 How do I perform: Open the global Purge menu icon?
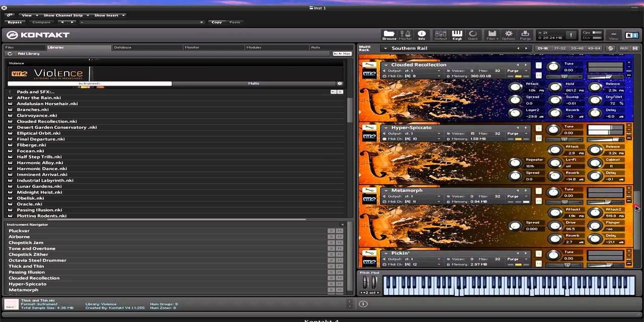click(525, 35)
